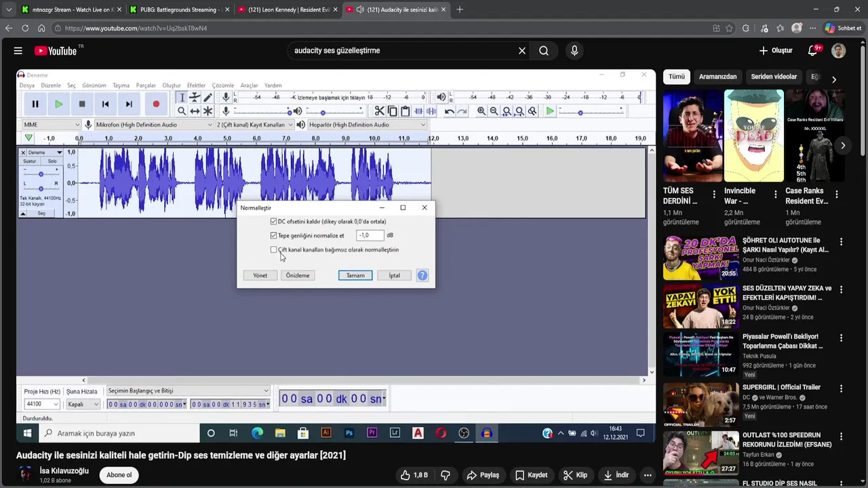Enable 'Çift kanal kanalları bağımsız' checkbox
868x488 pixels.
(273, 250)
